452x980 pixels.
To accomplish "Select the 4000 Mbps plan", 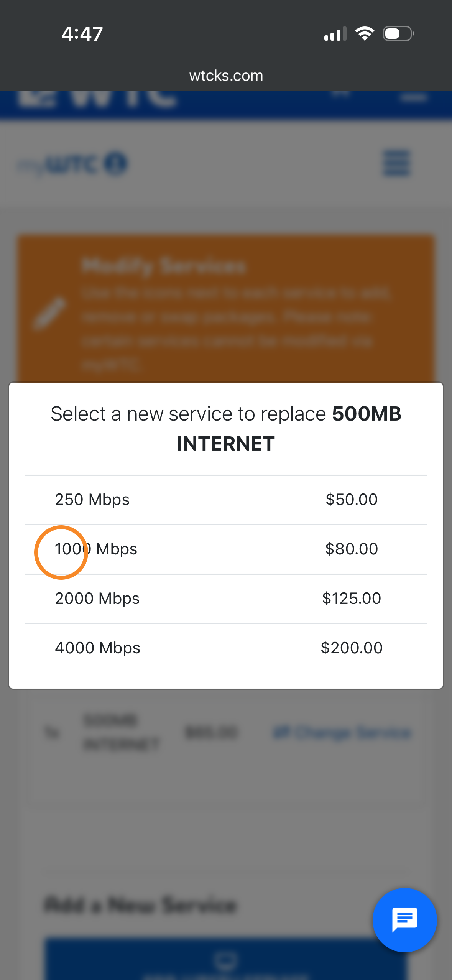I will (x=98, y=648).
